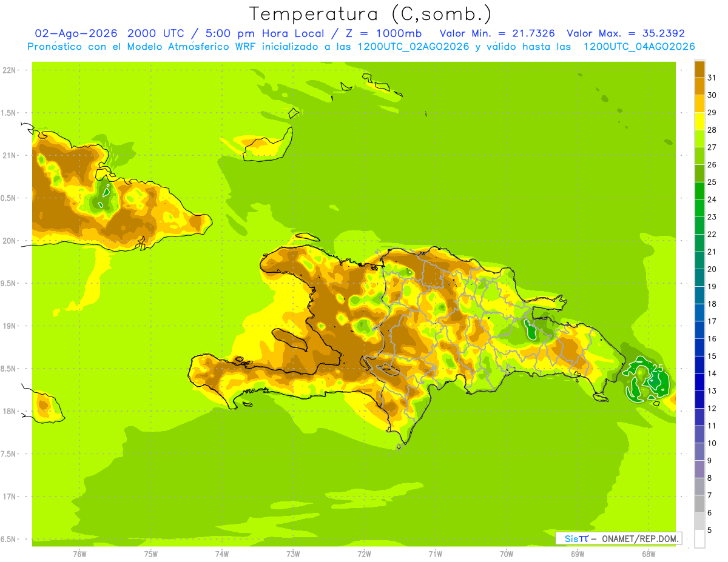Click the "68W" longitude axis label
Viewport: 728px width, 562px height.
point(649,554)
